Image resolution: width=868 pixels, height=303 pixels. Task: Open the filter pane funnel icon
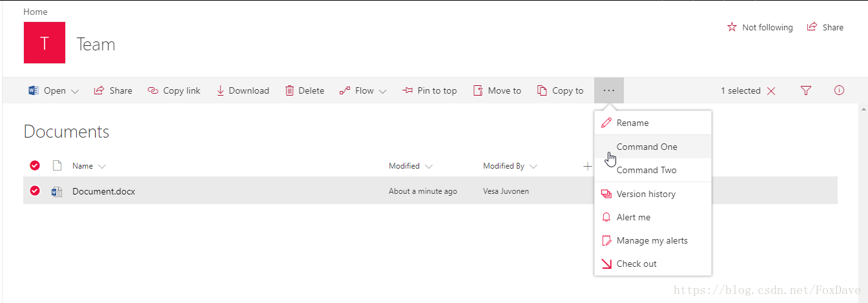(805, 90)
